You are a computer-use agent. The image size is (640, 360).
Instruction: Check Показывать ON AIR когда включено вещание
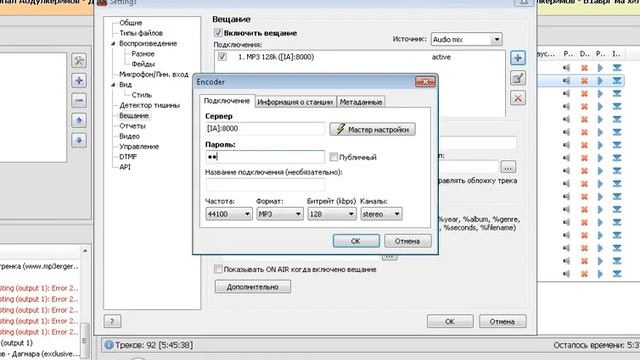click(218, 269)
